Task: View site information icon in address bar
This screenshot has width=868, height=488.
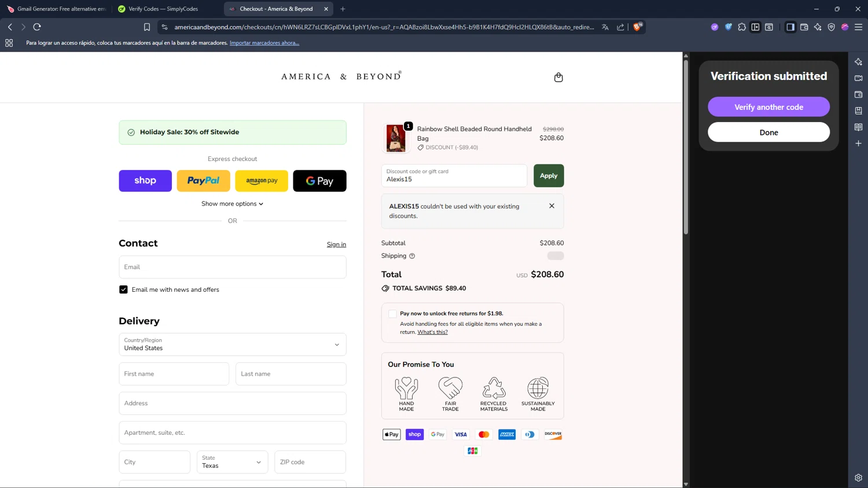Action: tap(165, 27)
